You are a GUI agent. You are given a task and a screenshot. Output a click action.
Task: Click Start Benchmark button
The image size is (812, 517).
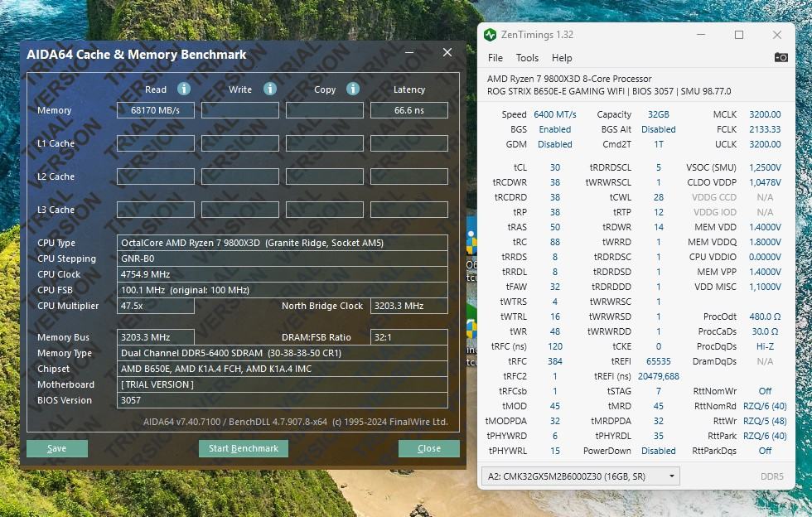(x=244, y=448)
